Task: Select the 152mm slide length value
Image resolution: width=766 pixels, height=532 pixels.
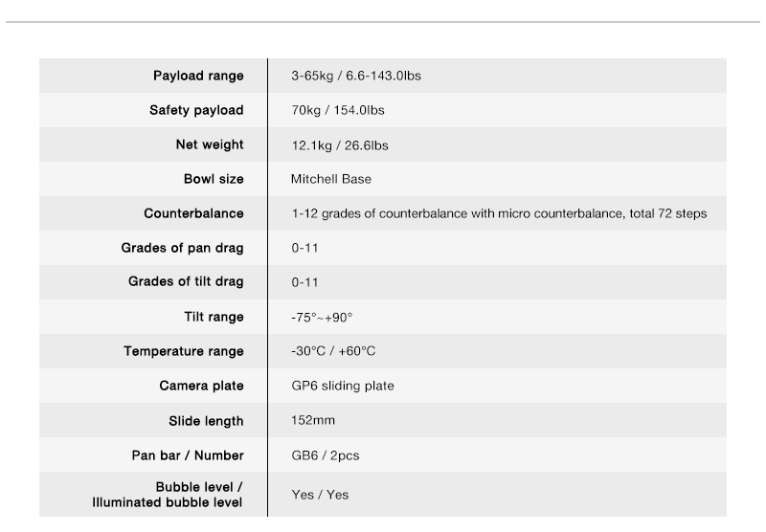Action: pyautogui.click(x=313, y=420)
